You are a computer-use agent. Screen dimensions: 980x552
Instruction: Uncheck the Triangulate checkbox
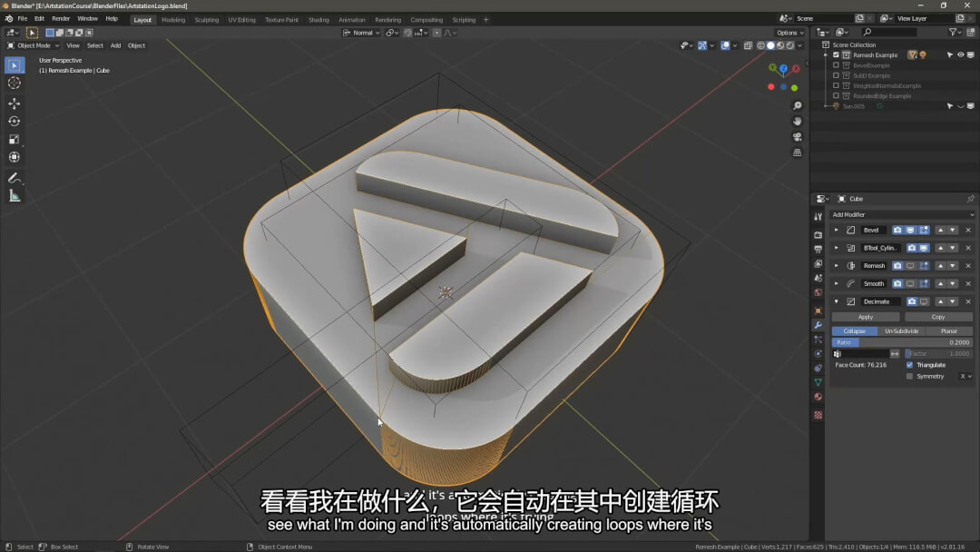click(x=909, y=365)
